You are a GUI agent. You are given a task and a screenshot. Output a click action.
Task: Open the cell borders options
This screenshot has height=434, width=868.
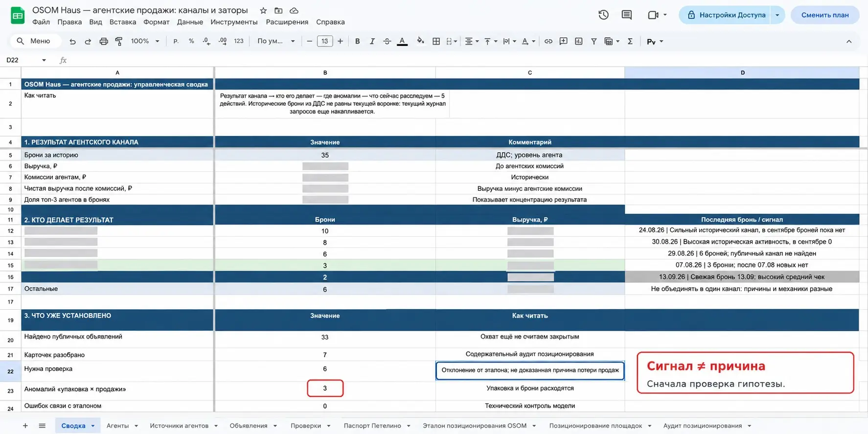(x=436, y=42)
